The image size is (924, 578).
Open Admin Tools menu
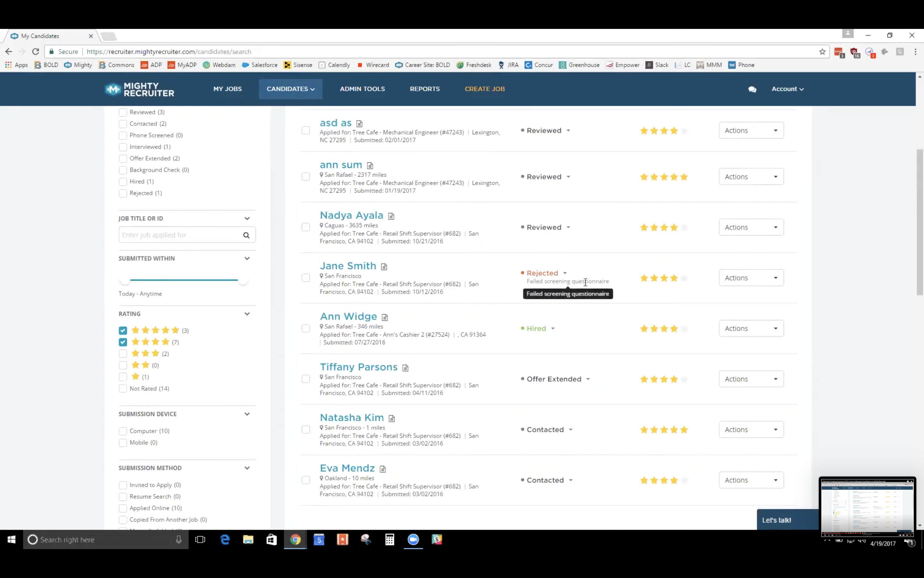click(x=362, y=89)
